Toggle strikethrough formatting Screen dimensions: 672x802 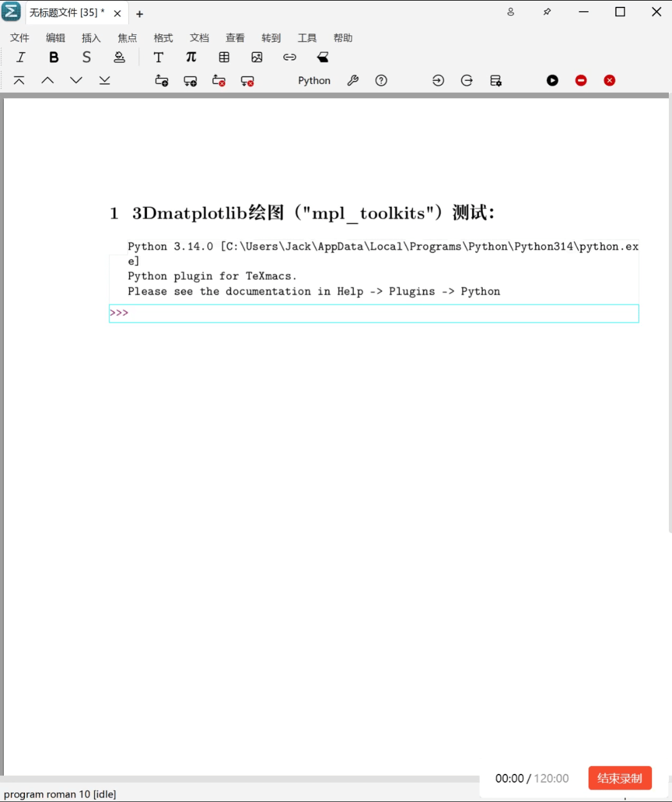[86, 57]
